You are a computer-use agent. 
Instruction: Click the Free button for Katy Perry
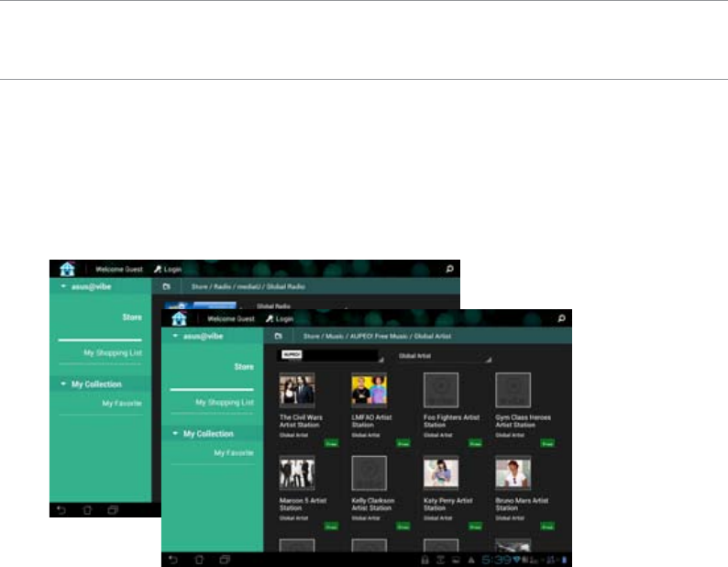475,527
